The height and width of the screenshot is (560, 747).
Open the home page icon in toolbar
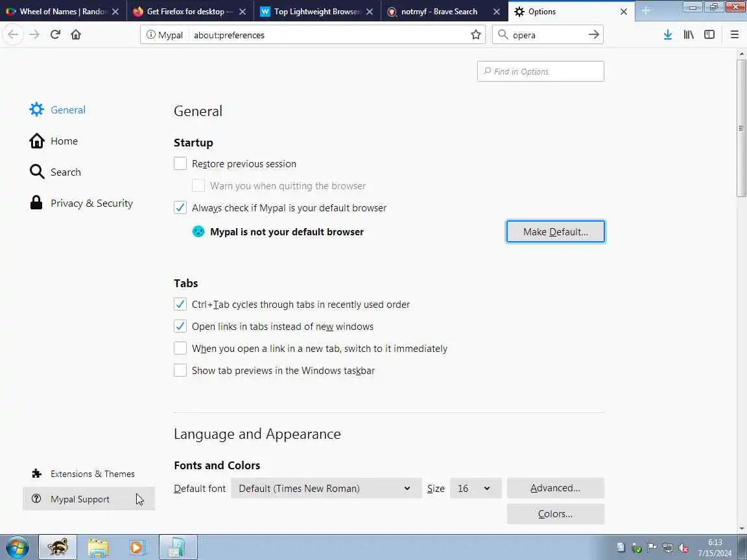click(x=76, y=35)
